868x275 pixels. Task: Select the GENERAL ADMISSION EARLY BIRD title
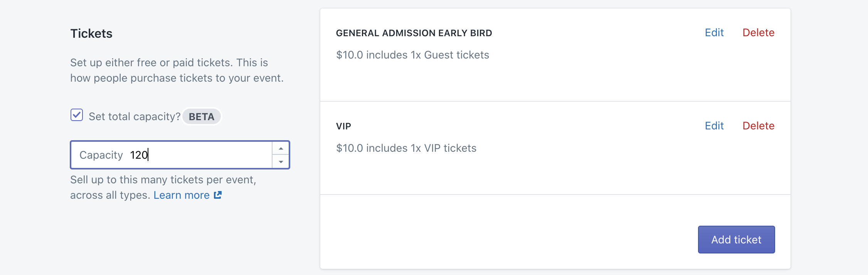(414, 33)
